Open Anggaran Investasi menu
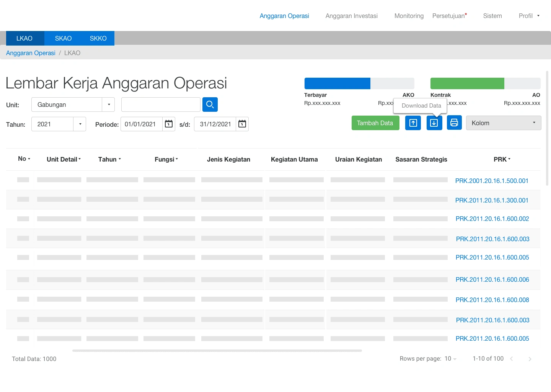Viewport: 551px width, 392px height. coord(352,16)
